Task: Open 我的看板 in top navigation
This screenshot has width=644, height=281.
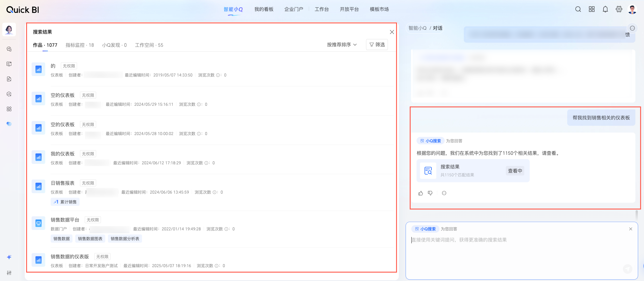Action: [264, 9]
